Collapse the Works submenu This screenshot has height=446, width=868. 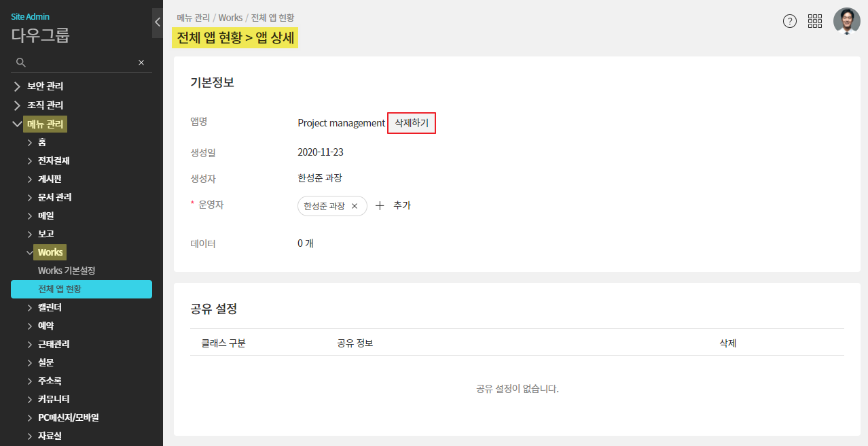click(30, 252)
